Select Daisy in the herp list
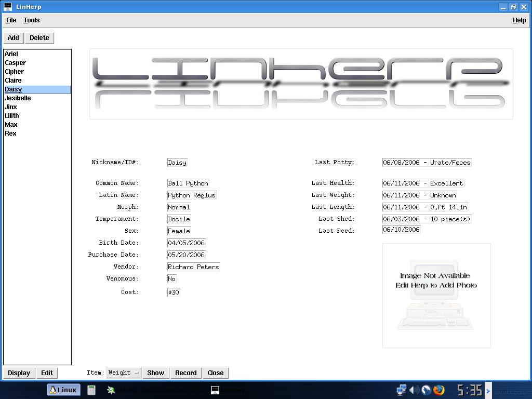 [37, 89]
